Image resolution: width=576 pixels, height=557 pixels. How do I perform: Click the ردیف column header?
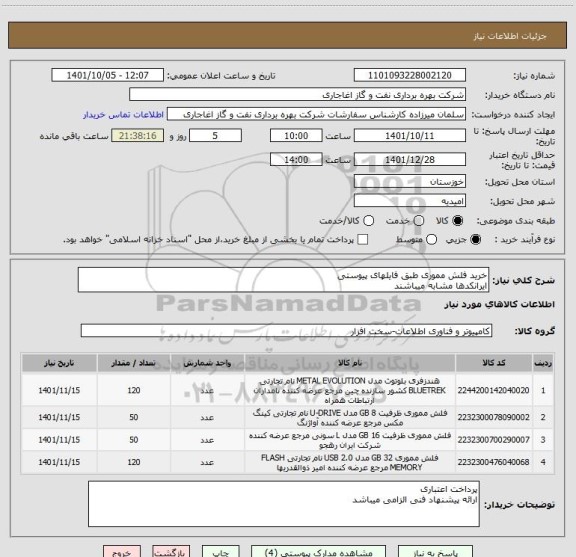point(543,363)
